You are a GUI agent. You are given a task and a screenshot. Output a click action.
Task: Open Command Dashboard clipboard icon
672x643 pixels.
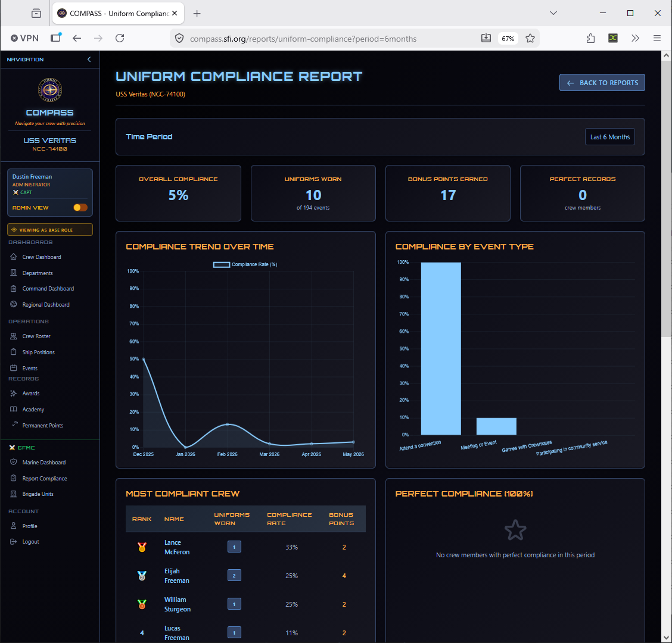pos(14,289)
